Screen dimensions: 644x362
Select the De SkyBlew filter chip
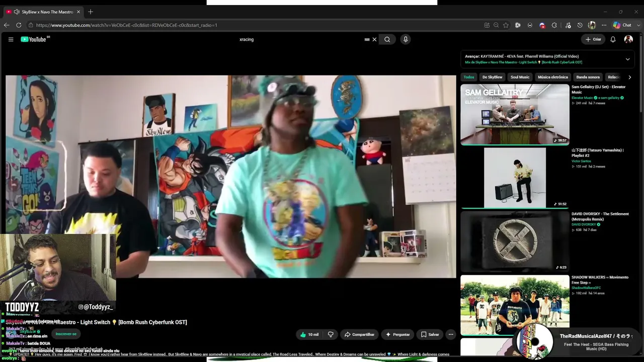click(x=492, y=77)
